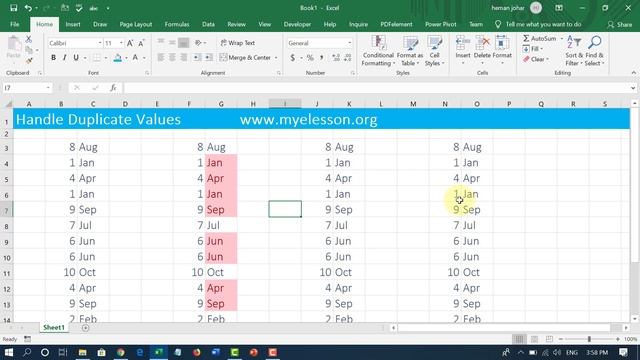Open Format cells menu in Cells group
Viewport: 640px width, 360px height.
coord(502,50)
